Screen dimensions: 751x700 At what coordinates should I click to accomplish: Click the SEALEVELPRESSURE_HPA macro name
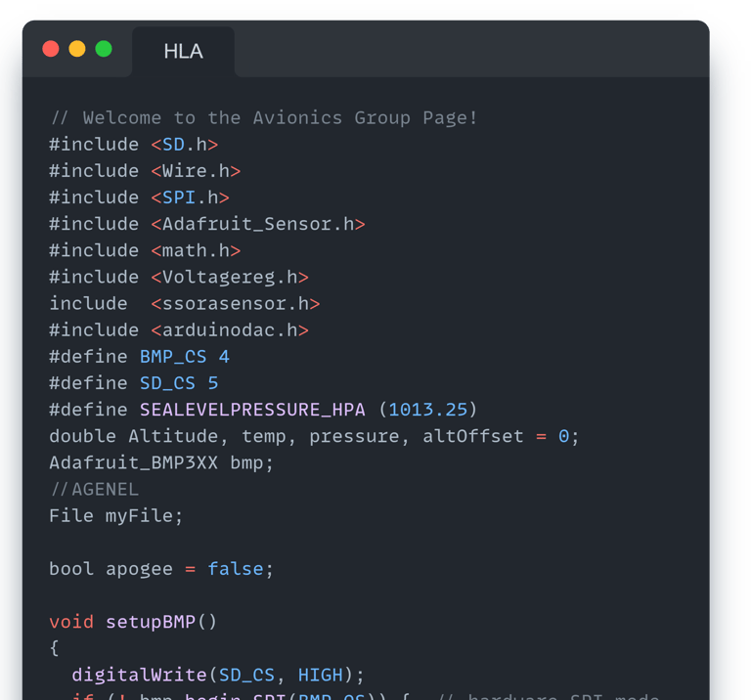coord(253,410)
